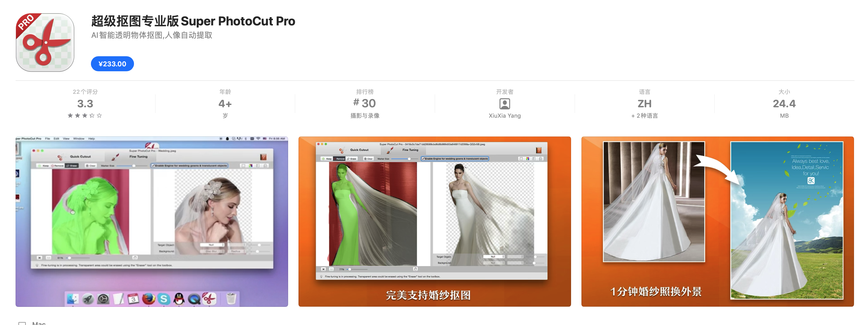Open the #30 chart ranking badge
This screenshot has height=325, width=868.
click(365, 103)
